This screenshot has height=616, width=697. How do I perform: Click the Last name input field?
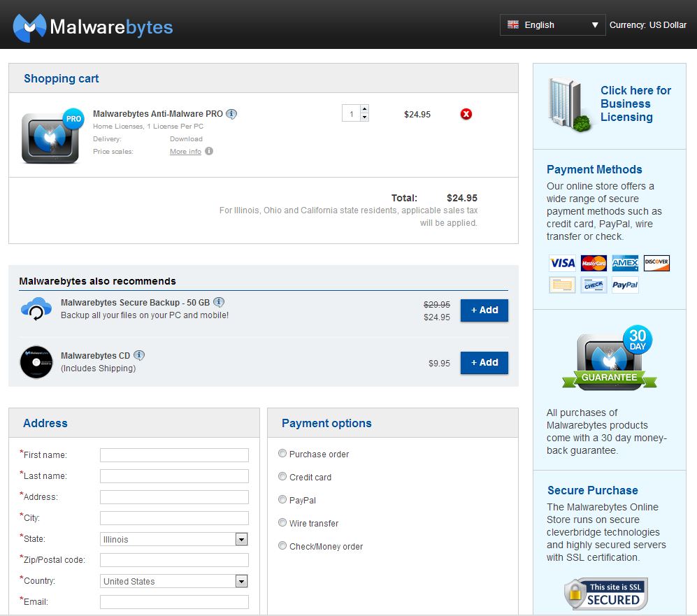tap(174, 476)
